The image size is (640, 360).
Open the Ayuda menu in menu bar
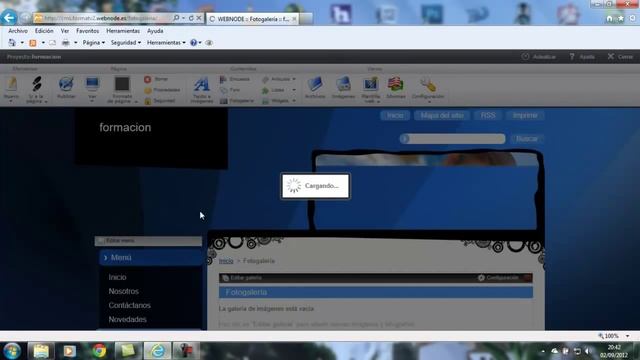tap(155, 31)
